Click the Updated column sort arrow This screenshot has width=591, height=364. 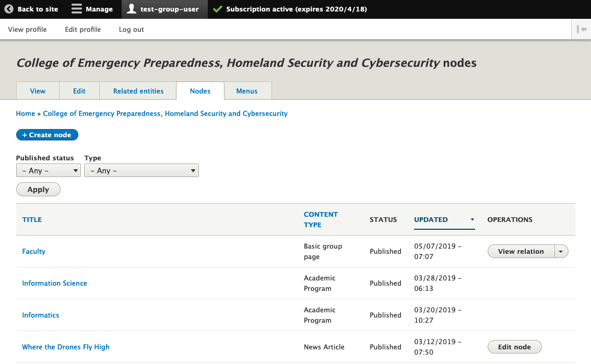(x=472, y=220)
